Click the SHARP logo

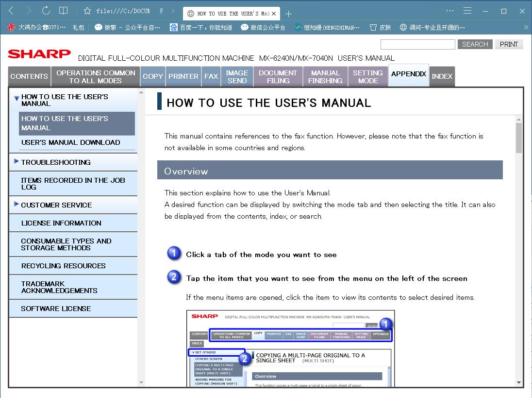coord(39,53)
